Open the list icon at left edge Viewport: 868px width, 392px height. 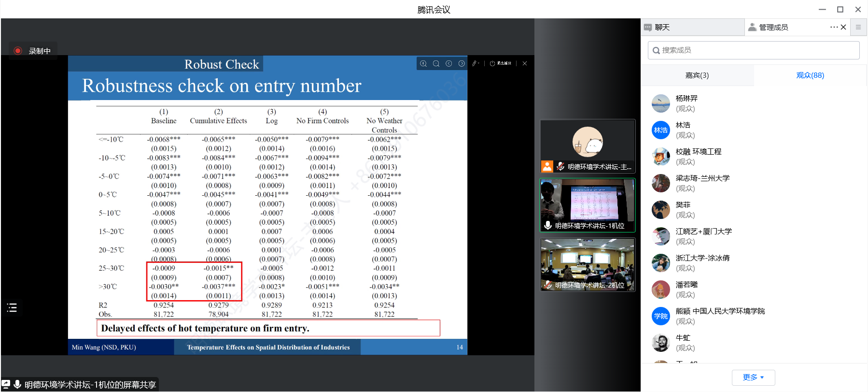(x=12, y=308)
